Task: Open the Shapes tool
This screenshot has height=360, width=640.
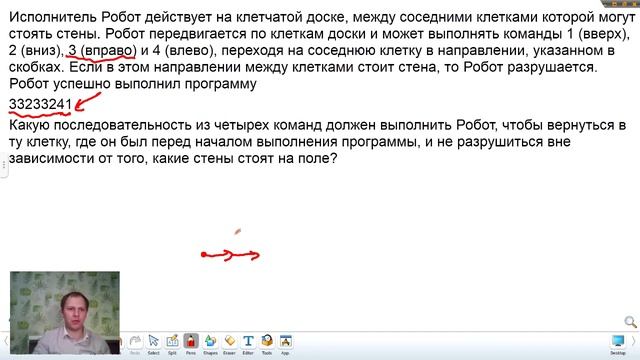Action: pyautogui.click(x=210, y=342)
